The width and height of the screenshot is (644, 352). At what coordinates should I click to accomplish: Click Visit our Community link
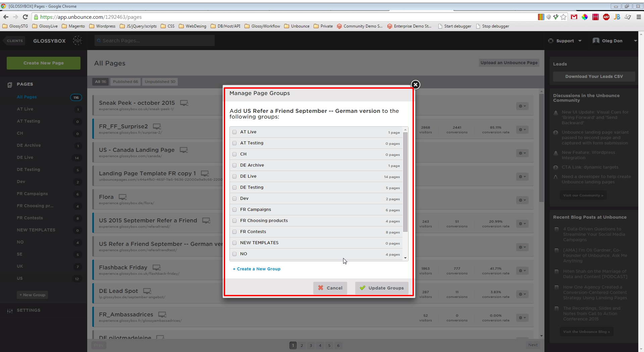point(583,195)
